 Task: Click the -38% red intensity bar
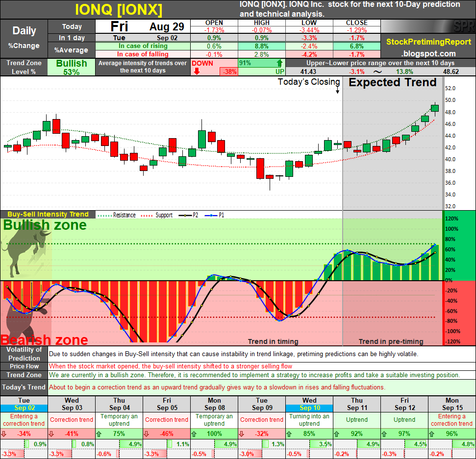point(229,72)
